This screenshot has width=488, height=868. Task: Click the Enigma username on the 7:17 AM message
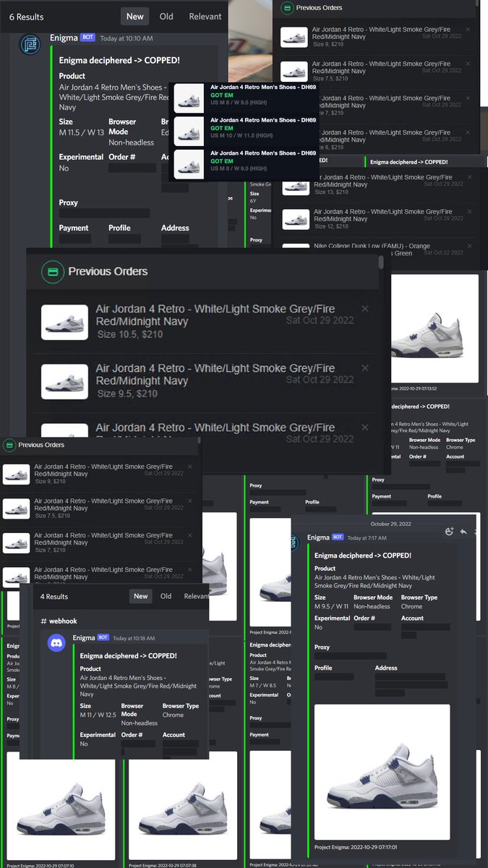point(318,537)
